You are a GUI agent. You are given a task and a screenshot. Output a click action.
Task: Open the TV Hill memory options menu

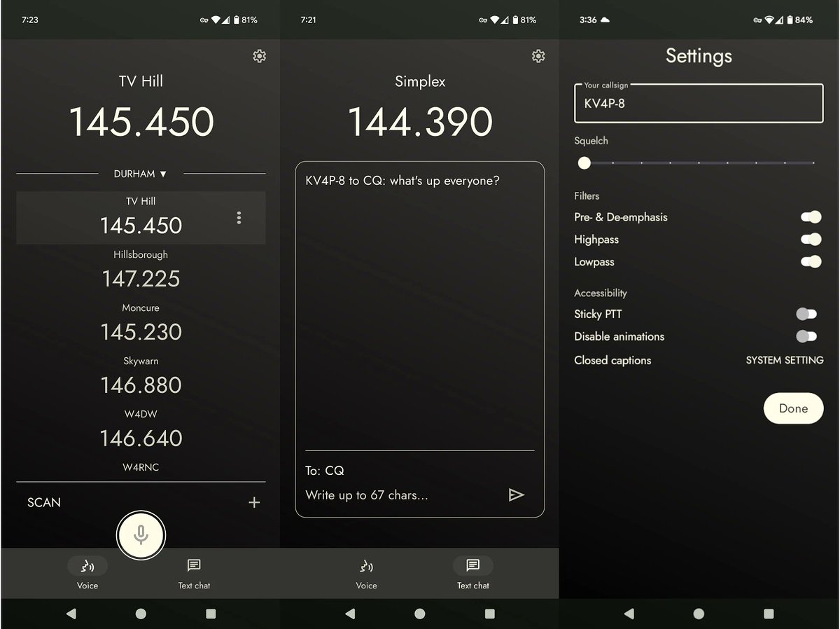(x=239, y=218)
